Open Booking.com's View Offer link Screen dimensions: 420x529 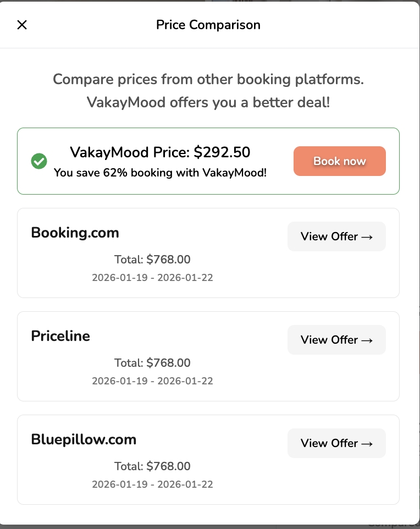(336, 236)
